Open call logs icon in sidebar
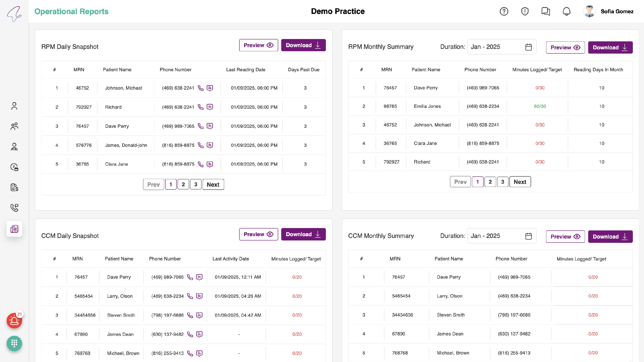This screenshot has height=362, width=644. (14, 208)
